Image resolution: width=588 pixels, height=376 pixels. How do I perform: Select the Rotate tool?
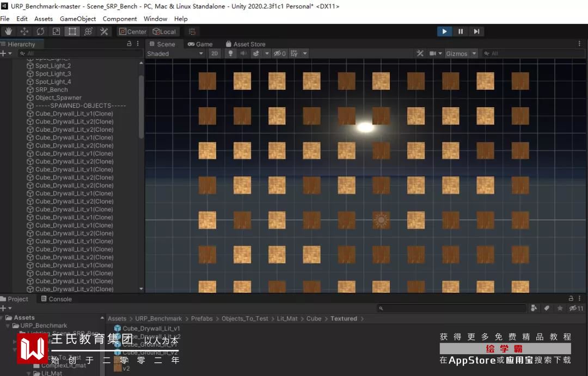point(40,32)
